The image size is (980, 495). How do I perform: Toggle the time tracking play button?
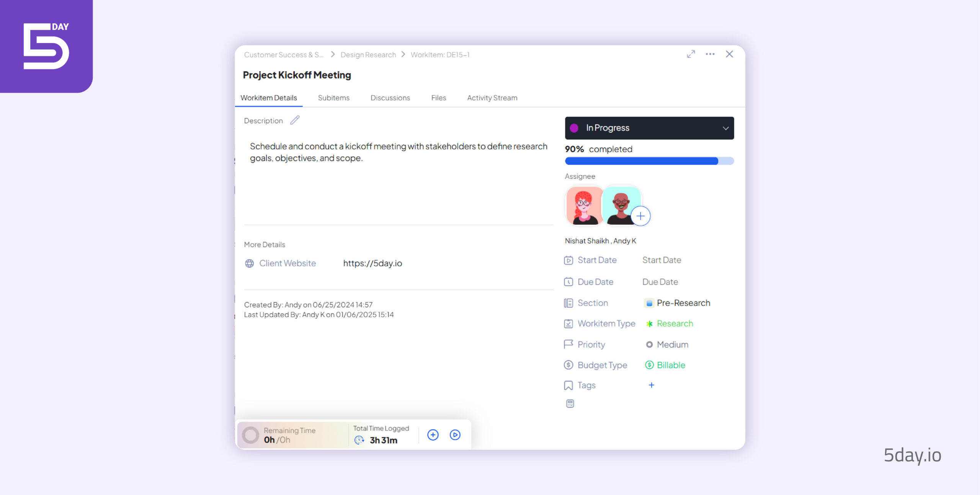click(455, 434)
